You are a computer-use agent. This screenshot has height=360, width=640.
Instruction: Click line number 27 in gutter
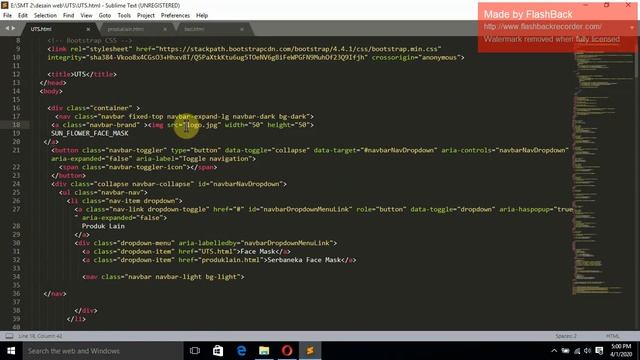coord(16,209)
